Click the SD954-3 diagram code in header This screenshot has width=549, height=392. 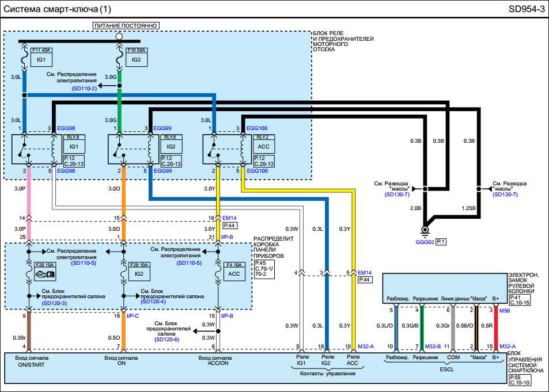[526, 9]
